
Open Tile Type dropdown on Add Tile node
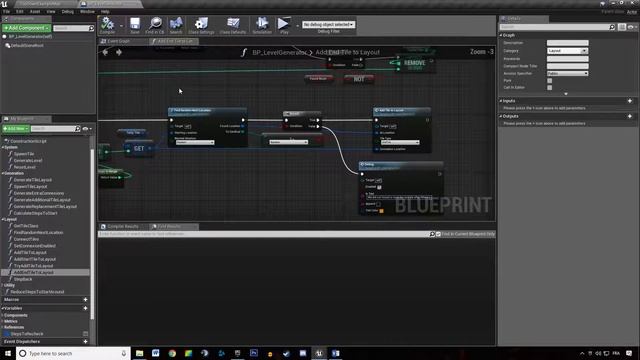pos(400,142)
